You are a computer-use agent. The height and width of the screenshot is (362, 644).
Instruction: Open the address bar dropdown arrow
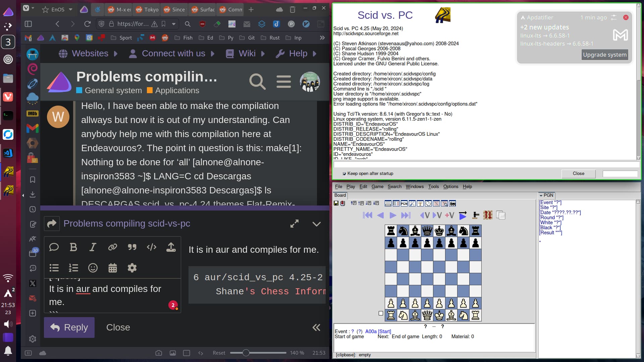coord(174,24)
